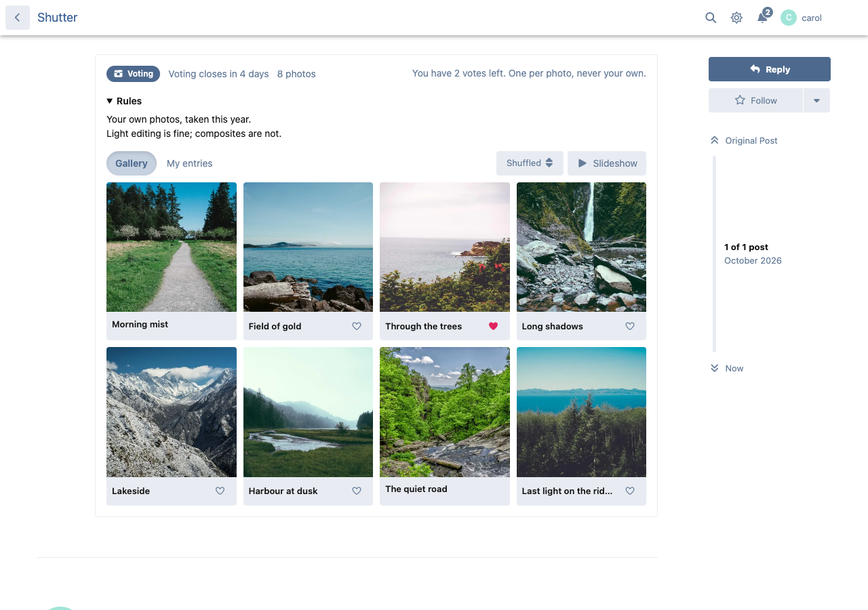Jump to Now double-chevron icon
This screenshot has height=610, width=868.
[714, 368]
